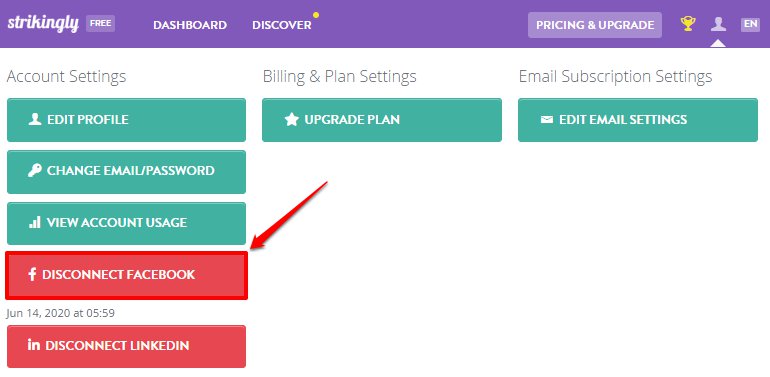Click the FREE plan badge
The image size is (770, 377).
(101, 23)
